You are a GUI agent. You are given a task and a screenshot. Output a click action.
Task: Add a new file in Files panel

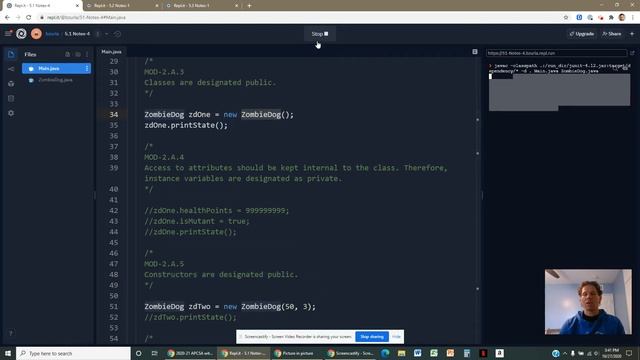pyautogui.click(x=68, y=54)
